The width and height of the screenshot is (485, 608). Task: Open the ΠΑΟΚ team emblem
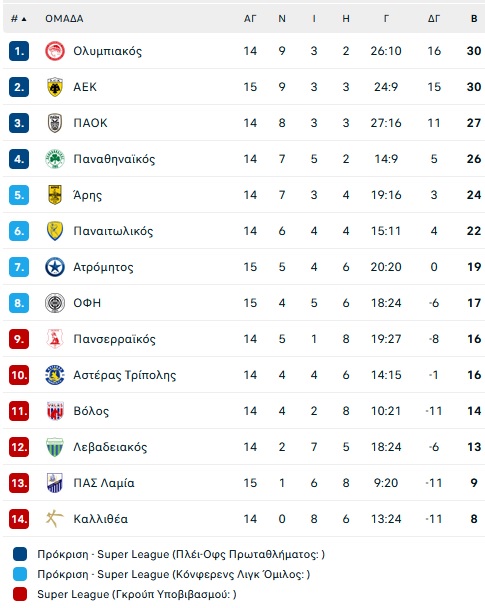(55, 123)
